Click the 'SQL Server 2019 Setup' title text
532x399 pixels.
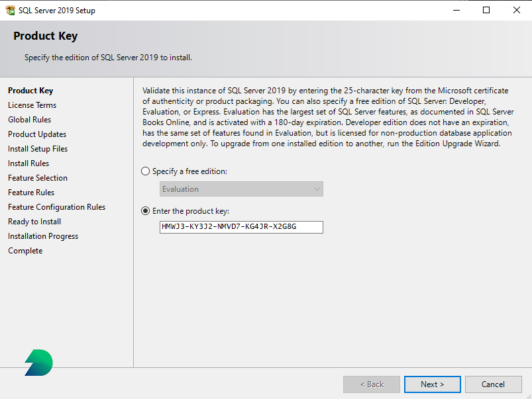tap(57, 11)
